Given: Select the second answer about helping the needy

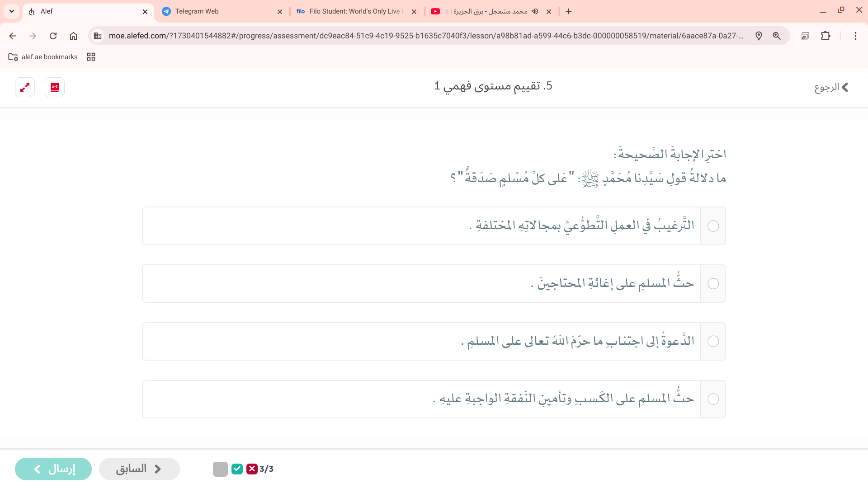Looking at the screenshot, I should pos(713,284).
